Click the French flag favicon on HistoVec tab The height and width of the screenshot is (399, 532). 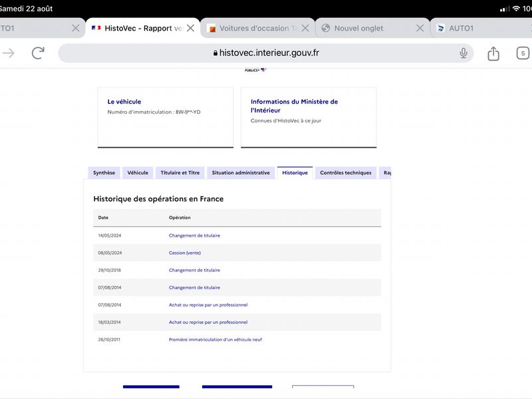click(x=96, y=28)
